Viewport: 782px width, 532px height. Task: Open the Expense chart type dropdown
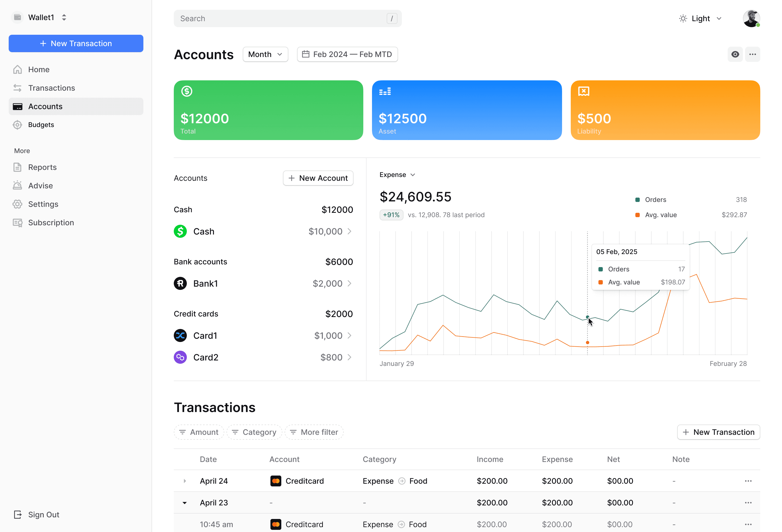(397, 175)
